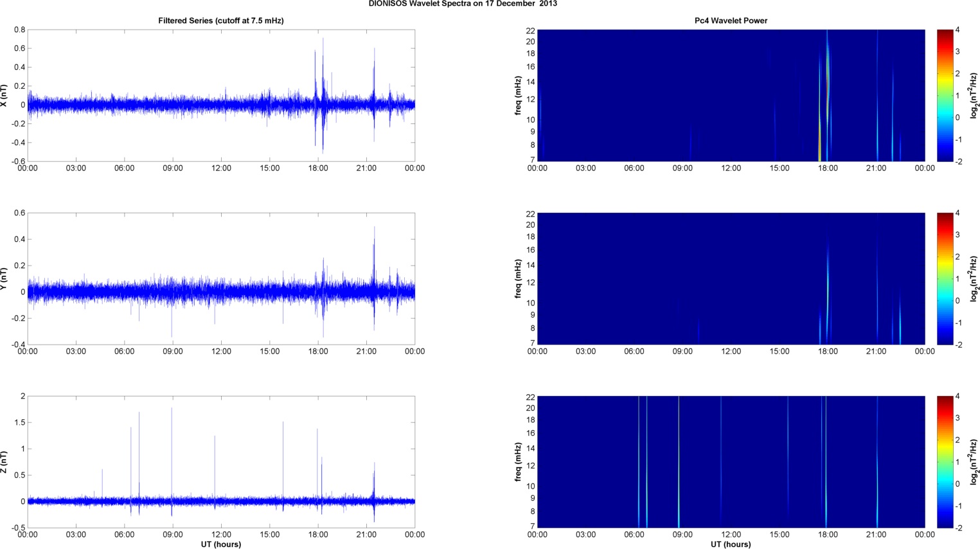Click the yellow-green line at 09:00 in bottom spectrogram
Image resolution: width=980 pixels, height=549 pixels.
click(679, 463)
